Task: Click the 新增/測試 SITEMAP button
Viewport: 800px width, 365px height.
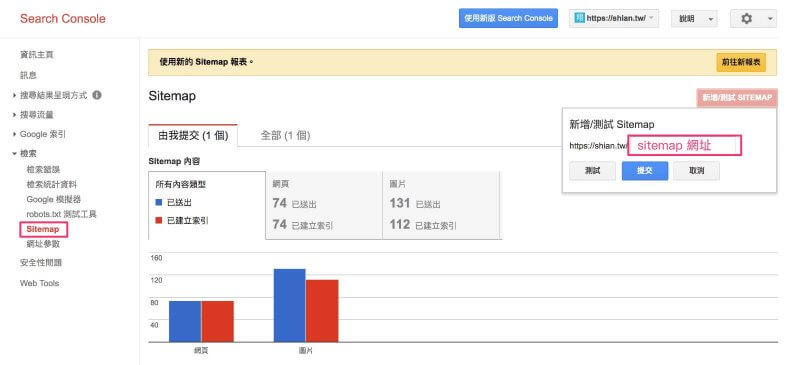Action: (737, 98)
